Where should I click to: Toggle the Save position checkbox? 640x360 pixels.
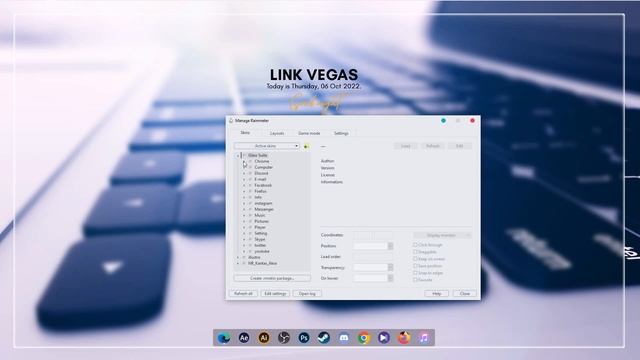[416, 266]
